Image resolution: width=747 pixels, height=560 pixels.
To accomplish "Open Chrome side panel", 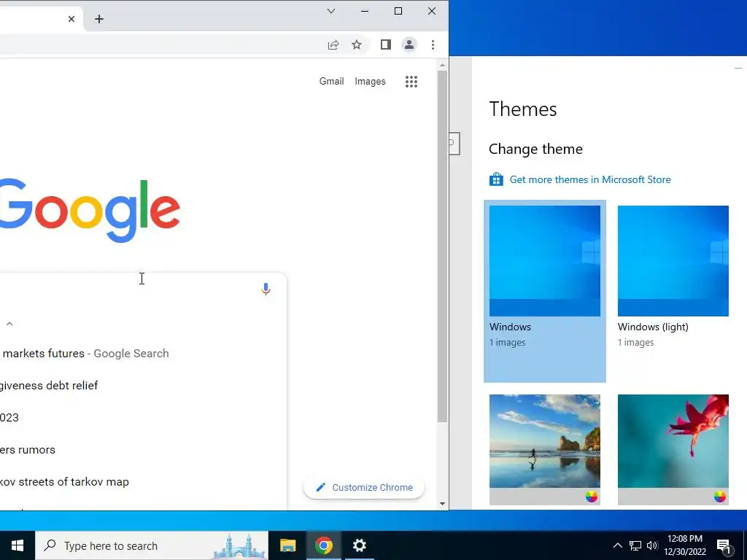I will (386, 44).
